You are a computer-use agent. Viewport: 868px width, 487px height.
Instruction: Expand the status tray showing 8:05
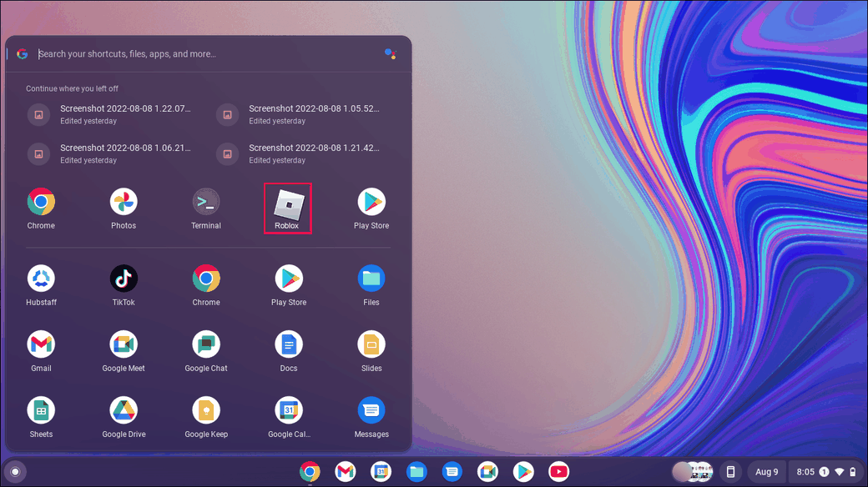(828, 472)
